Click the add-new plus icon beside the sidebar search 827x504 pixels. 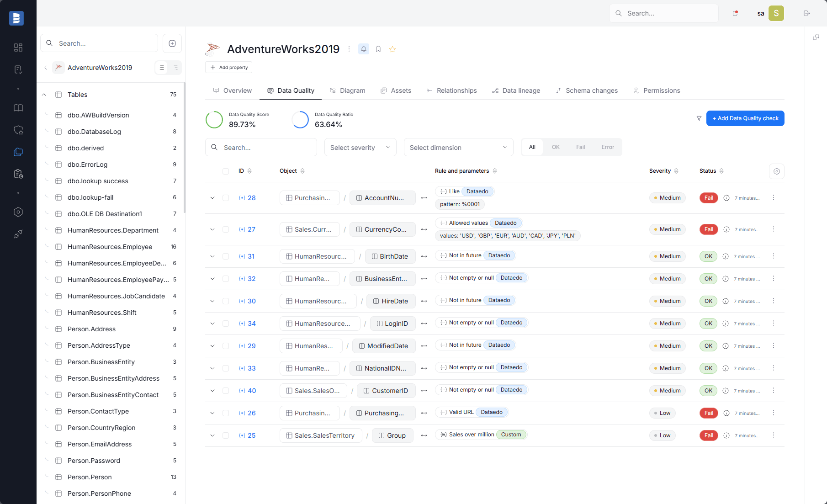(x=172, y=43)
